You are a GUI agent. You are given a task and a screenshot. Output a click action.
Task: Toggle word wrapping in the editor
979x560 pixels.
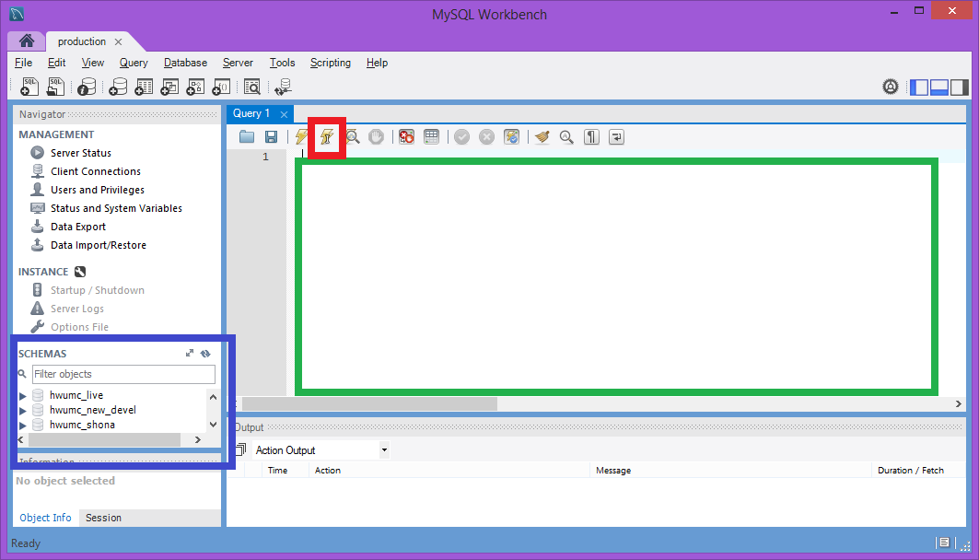click(x=616, y=136)
